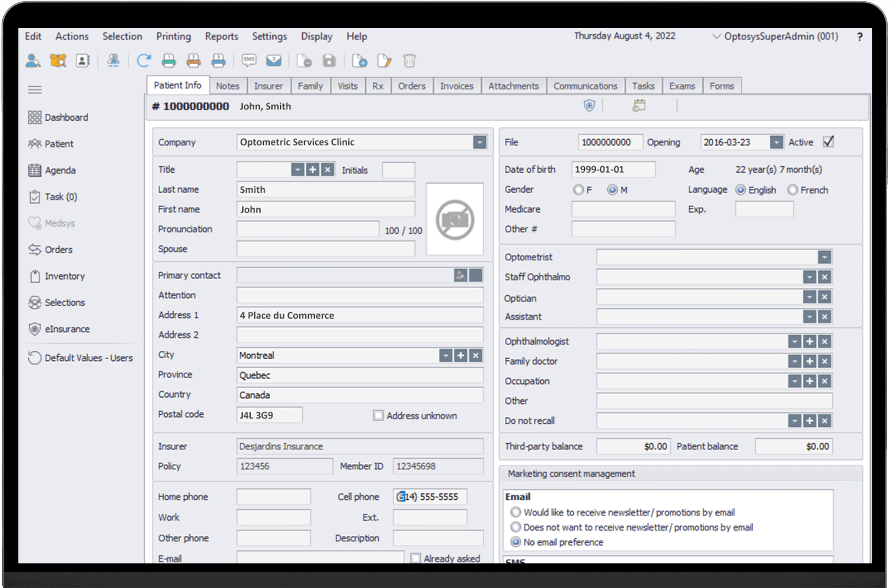Click the calendar icon in patient header
890x588 pixels.
click(x=639, y=106)
